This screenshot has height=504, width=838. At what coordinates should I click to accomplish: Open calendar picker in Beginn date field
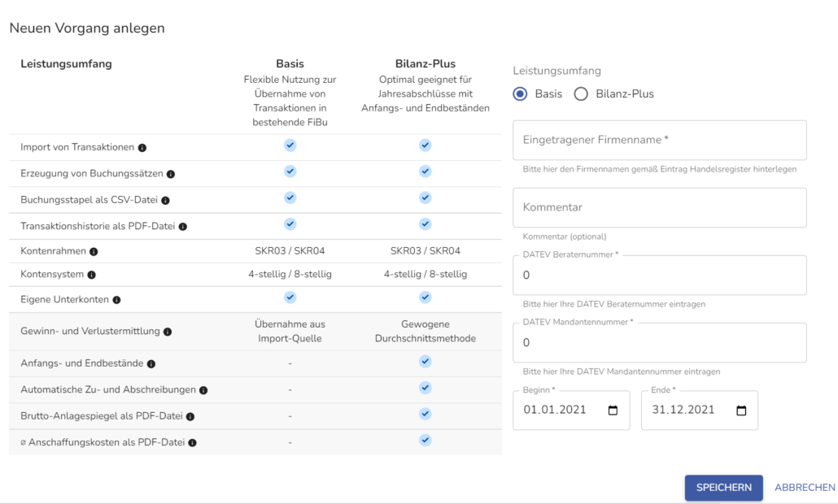[613, 410]
